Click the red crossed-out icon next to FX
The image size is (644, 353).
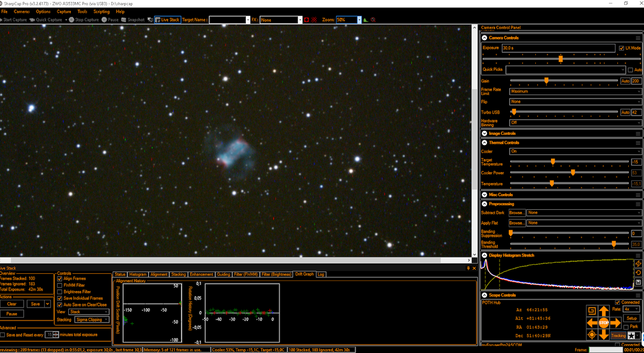click(x=314, y=20)
